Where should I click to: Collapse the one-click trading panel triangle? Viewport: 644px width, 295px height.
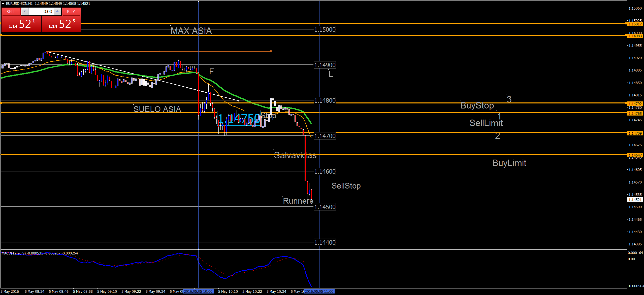coord(3,3)
